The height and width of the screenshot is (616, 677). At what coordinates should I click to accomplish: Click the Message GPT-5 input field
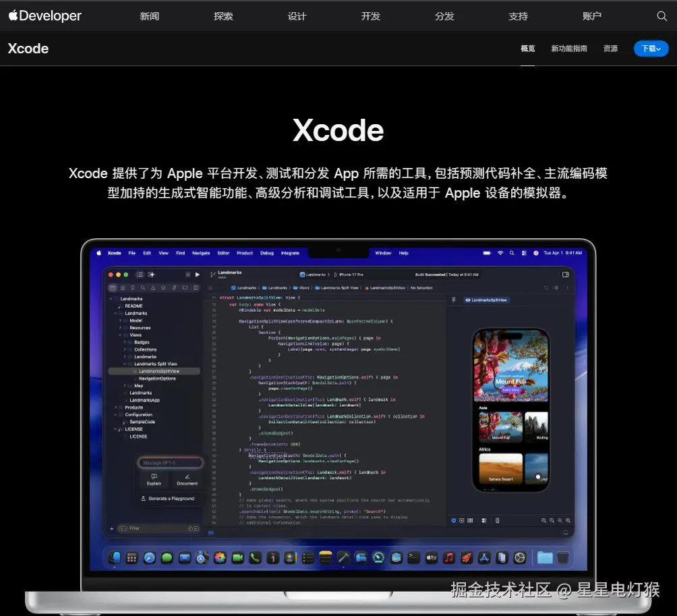point(171,462)
